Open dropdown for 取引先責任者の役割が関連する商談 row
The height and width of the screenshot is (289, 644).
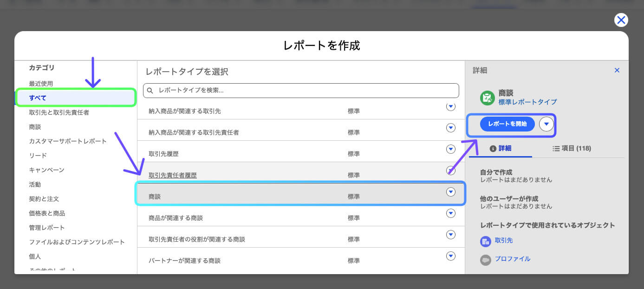[x=450, y=235]
